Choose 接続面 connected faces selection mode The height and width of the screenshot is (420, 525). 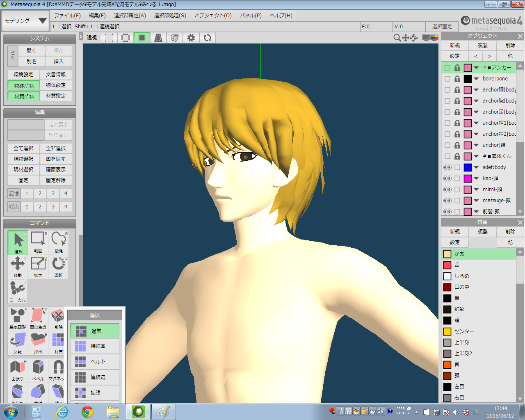pyautogui.click(x=95, y=346)
